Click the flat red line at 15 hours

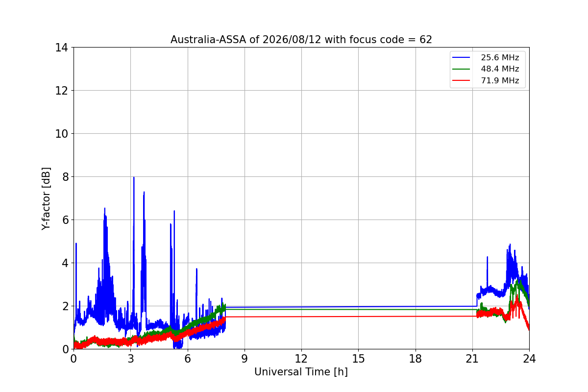coord(358,316)
